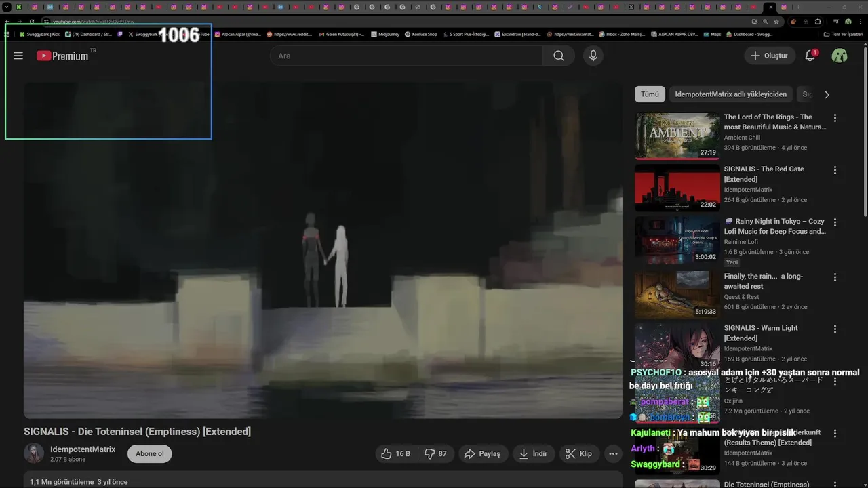Open the Swaggybark Kick bookmark
The width and height of the screenshot is (868, 488).
(40, 34)
